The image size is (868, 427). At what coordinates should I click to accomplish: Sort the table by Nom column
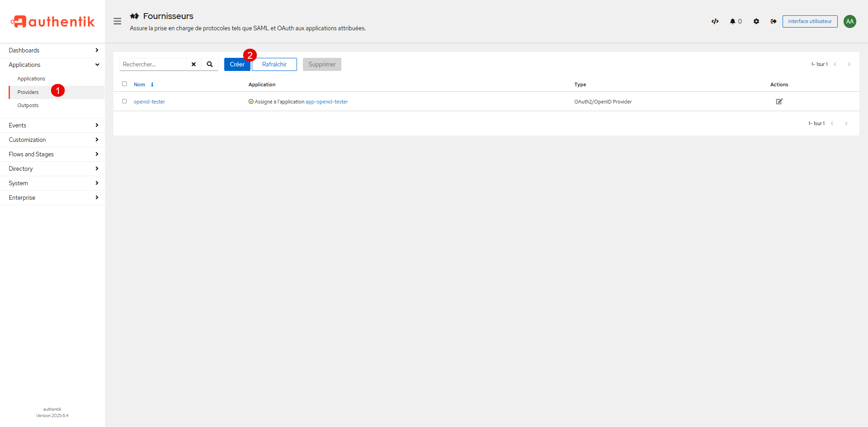(x=140, y=84)
